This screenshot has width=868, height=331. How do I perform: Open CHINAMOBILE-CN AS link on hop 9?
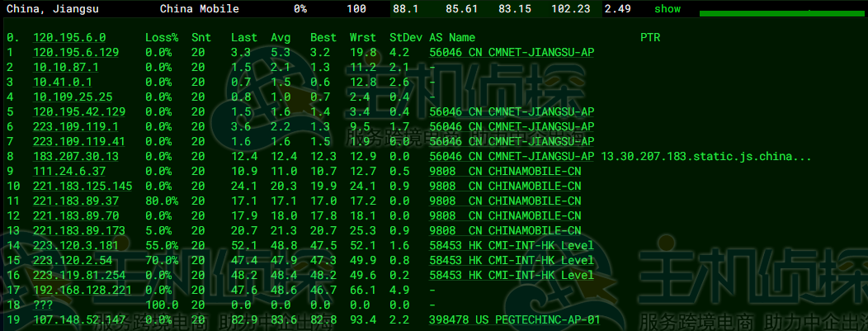505,172
